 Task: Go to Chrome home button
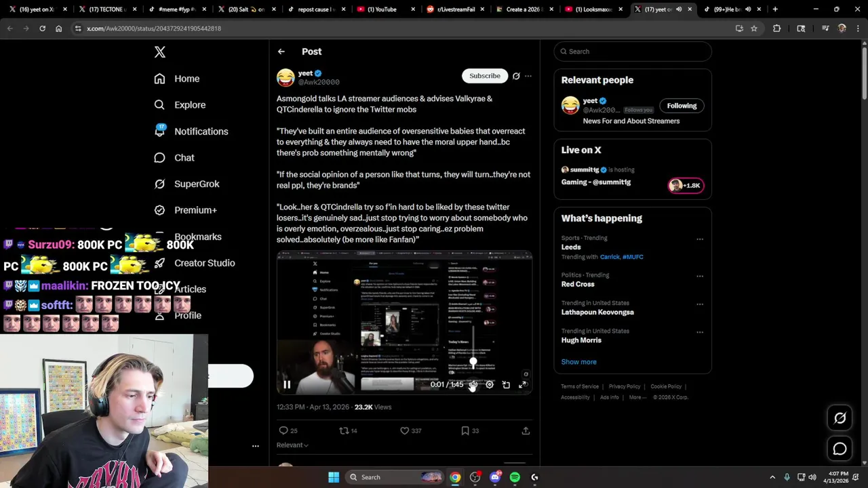coord(59,28)
